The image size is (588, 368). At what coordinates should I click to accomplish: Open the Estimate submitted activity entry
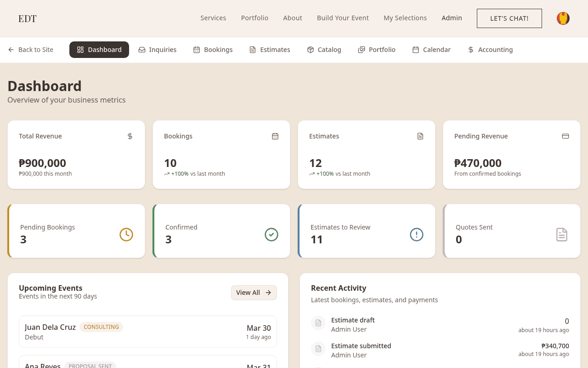point(440,350)
